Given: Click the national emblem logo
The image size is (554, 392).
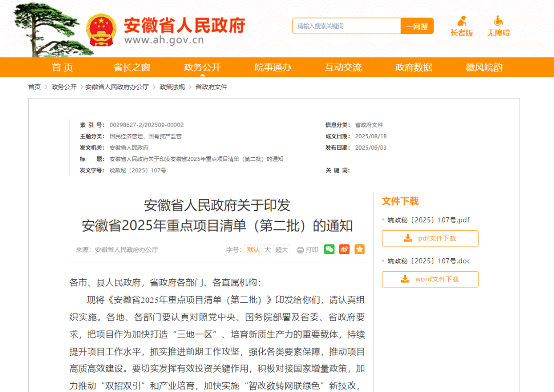Looking at the screenshot, I should pyautogui.click(x=101, y=30).
